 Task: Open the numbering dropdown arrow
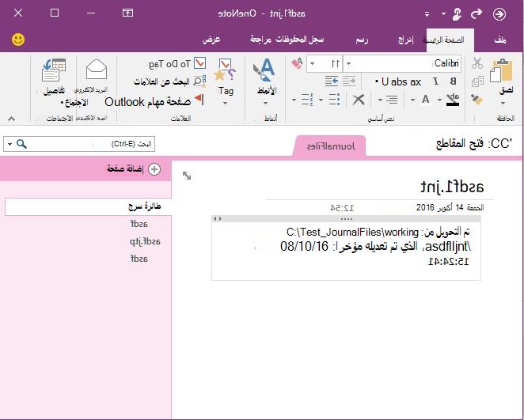click(x=294, y=100)
